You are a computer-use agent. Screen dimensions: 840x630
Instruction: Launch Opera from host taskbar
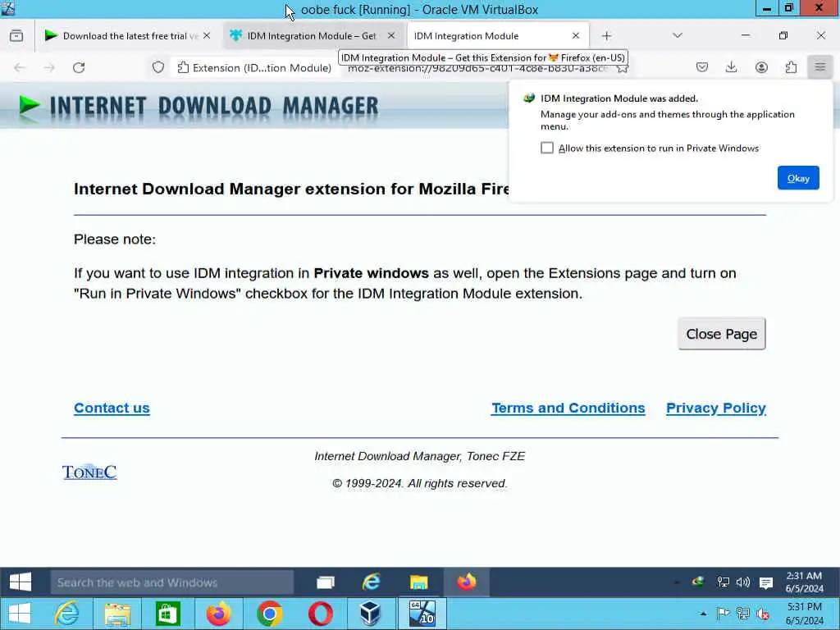click(320, 614)
